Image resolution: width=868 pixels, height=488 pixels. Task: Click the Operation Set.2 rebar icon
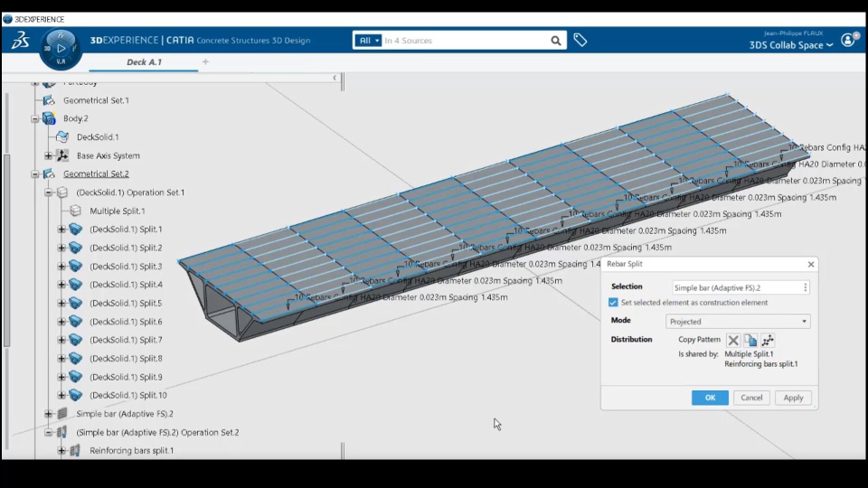[x=62, y=432]
